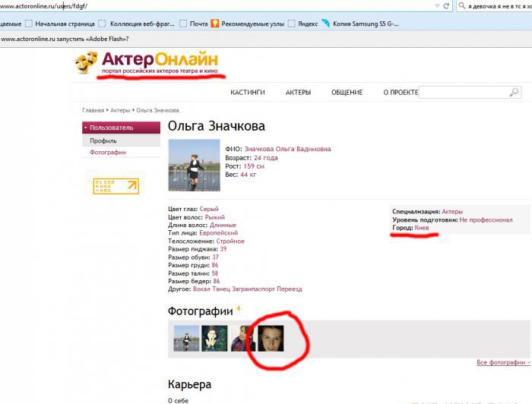532x404 pixels.
Task: Go to the ОБЩЕНИЕ menu section
Action: [347, 93]
